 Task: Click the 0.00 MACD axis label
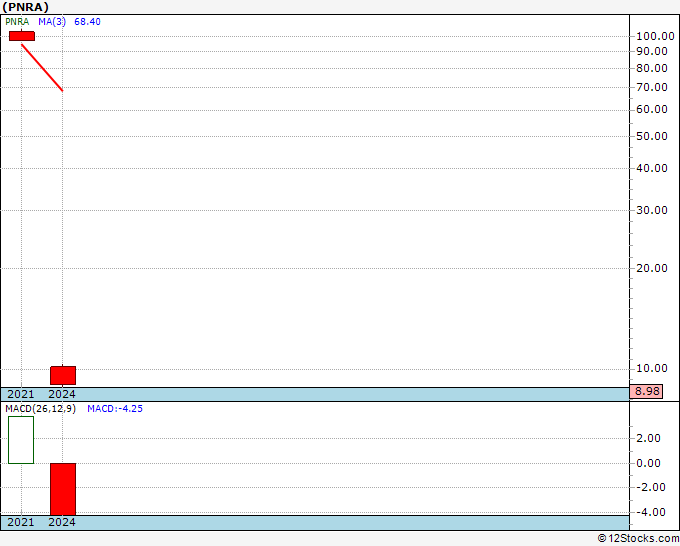[x=648, y=463]
